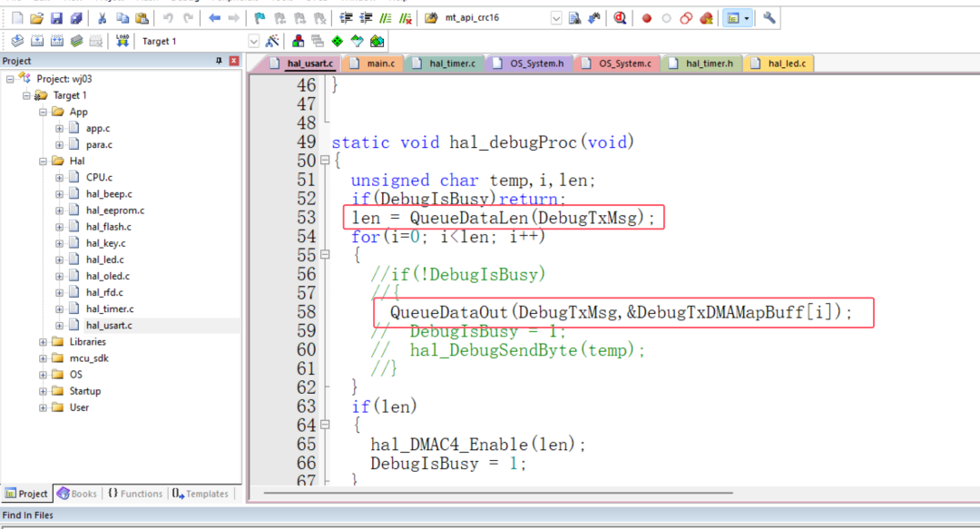Open the mt_api_crc16 find combo dropdown
The width and height of the screenshot is (980, 529).
(555, 18)
